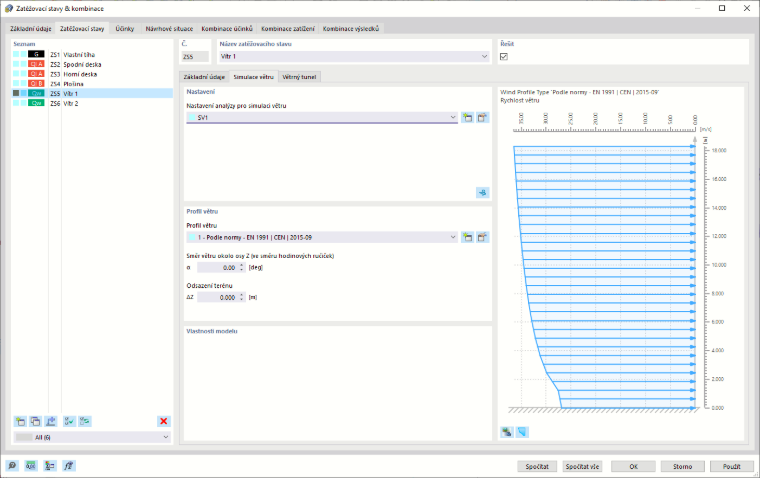Maximize the dialog window

pos(722,8)
